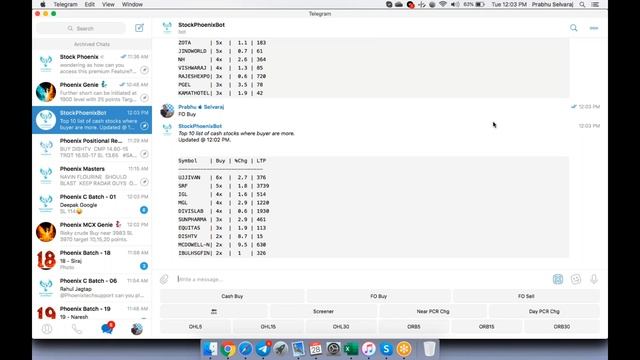
Task: Click the battery status in menu bar
Action: click(x=474, y=4)
